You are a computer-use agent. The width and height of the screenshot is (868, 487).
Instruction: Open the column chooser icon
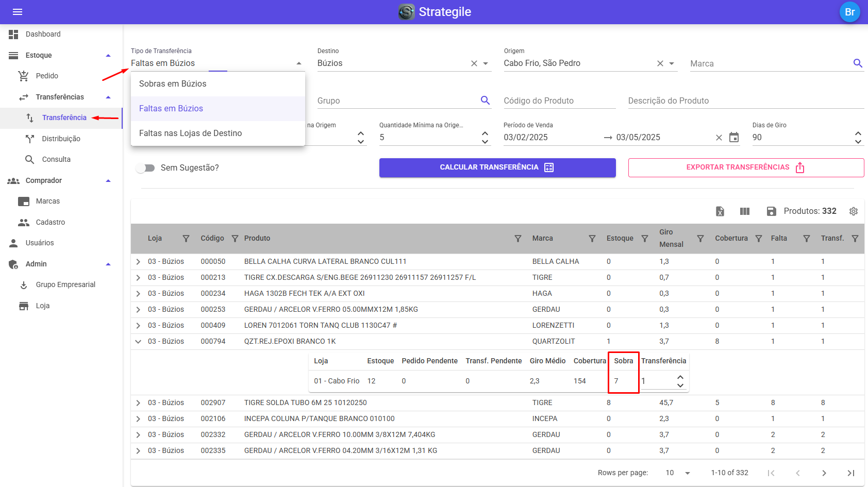[x=745, y=211]
